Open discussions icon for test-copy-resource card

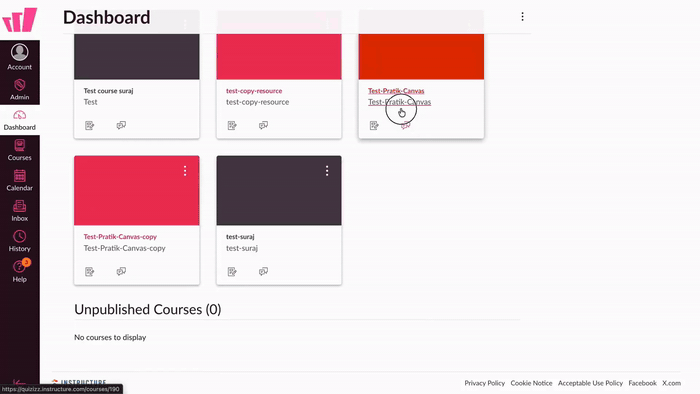pos(263,125)
